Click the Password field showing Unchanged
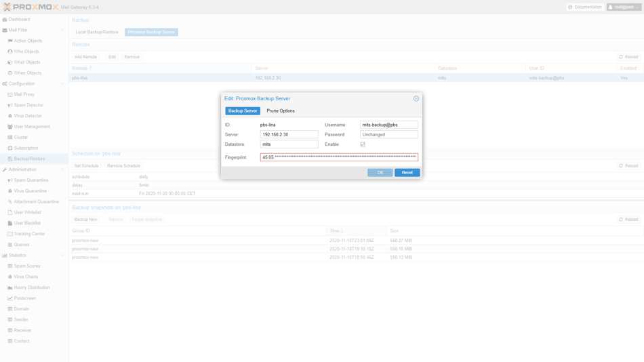Screen dimensions: 644x362 click(x=389, y=134)
